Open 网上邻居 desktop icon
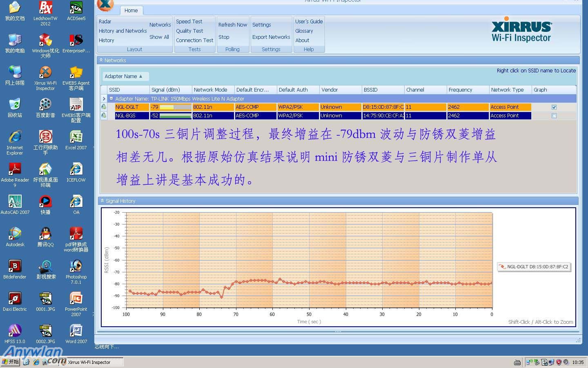This screenshot has height=368, width=588. [x=15, y=76]
